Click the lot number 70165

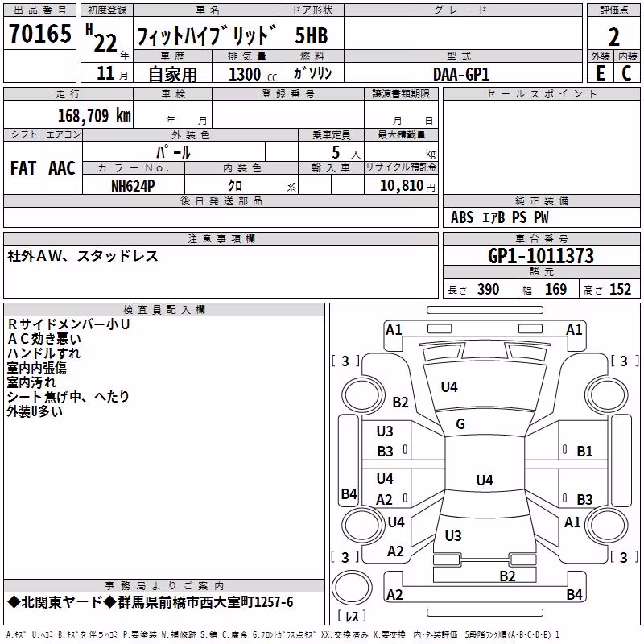click(39, 33)
